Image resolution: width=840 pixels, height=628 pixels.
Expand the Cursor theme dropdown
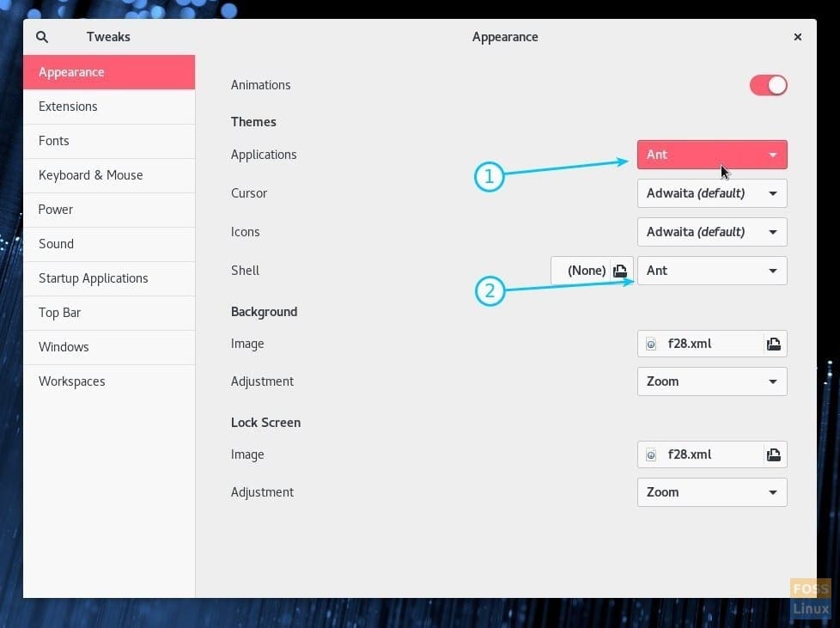(x=712, y=193)
